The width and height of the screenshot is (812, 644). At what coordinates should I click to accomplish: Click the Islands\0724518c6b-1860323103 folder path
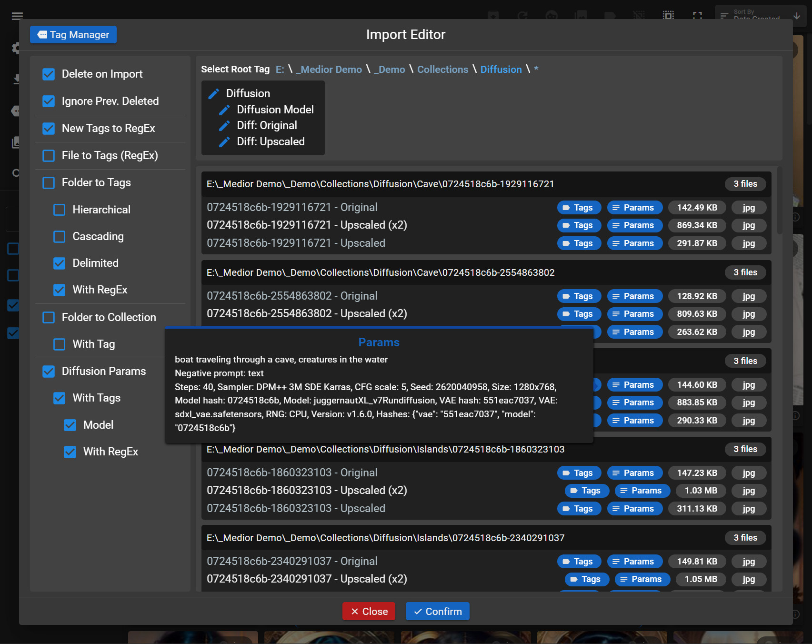[386, 450]
